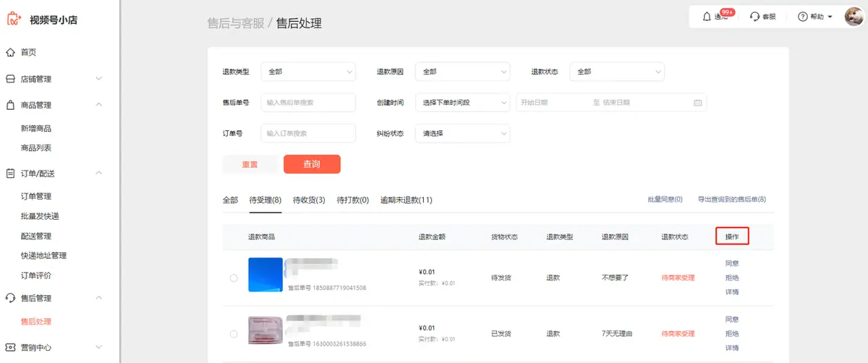
Task: Click the 售后单号 search input field
Action: [x=308, y=103]
